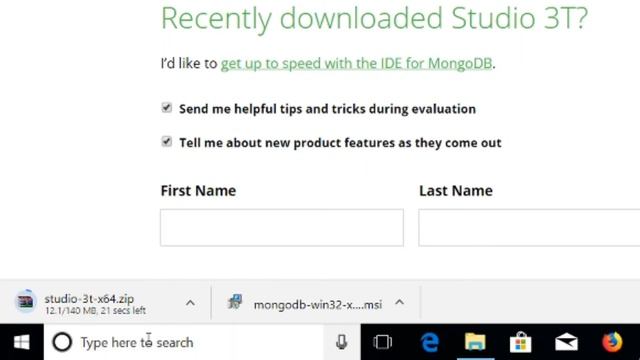
Task: Open File Explorer from the taskbar
Action: tap(476, 342)
